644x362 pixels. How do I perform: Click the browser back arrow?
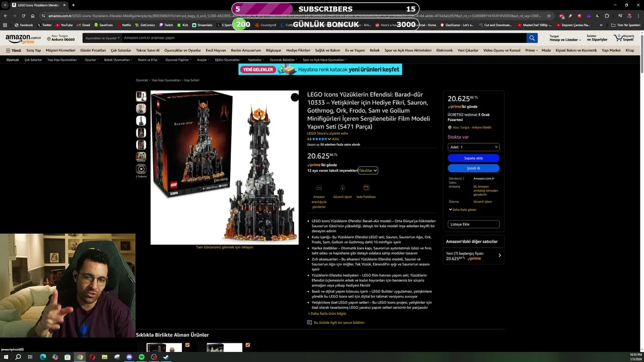click(6, 16)
